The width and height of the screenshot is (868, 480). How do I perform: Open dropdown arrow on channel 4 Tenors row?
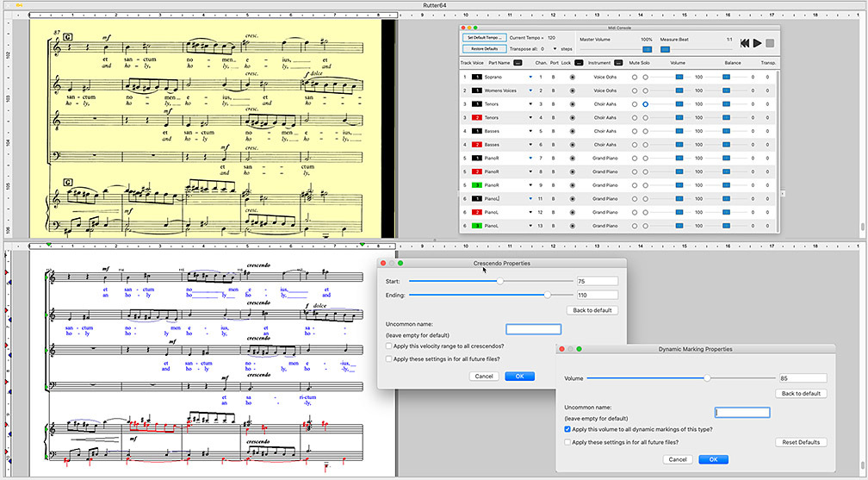click(x=530, y=117)
